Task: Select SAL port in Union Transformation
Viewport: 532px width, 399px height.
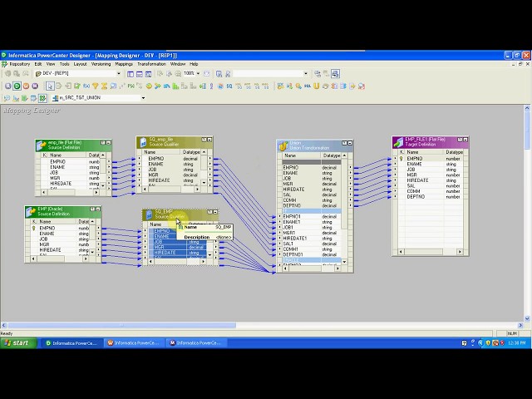Action: (x=287, y=195)
